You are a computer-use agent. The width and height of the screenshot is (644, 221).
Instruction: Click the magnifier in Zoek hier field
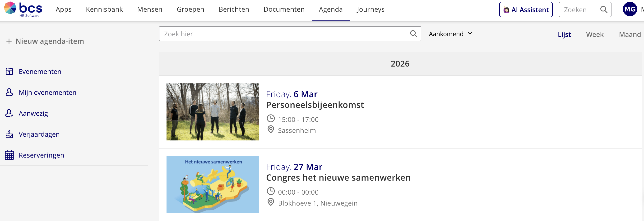pos(413,34)
